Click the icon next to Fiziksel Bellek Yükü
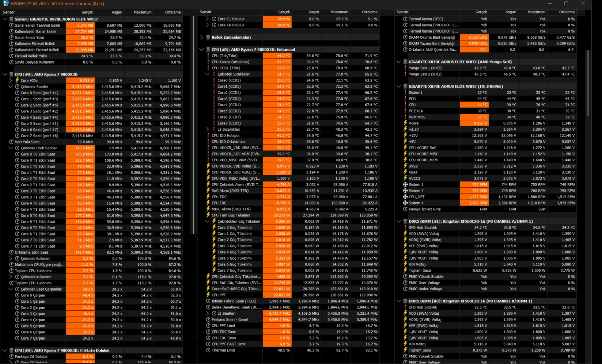The width and height of the screenshot is (602, 364). point(11,56)
